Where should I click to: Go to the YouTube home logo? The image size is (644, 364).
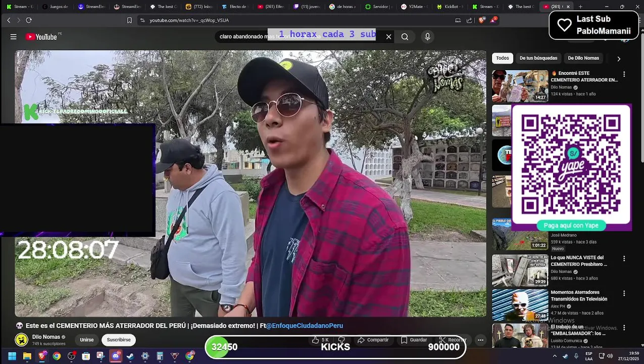(41, 37)
